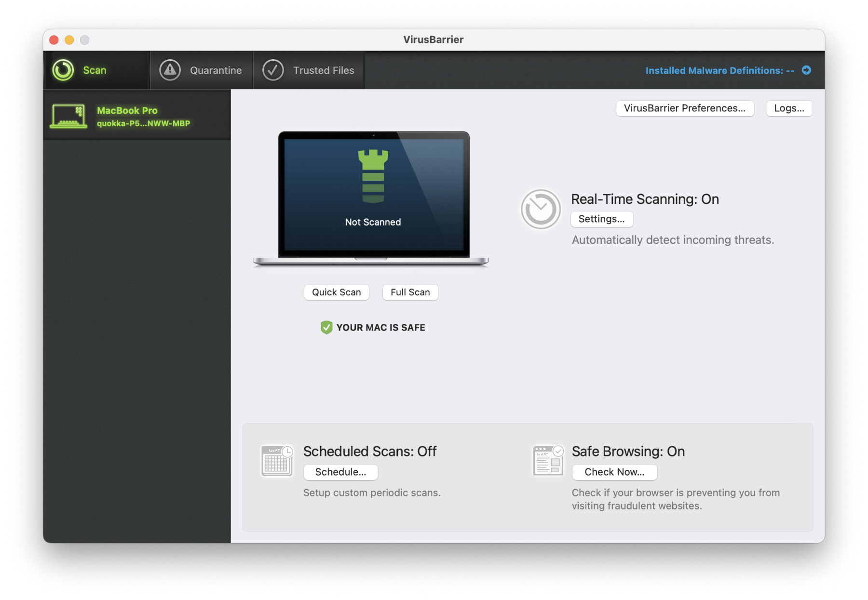The height and width of the screenshot is (600, 868).
Task: Click the Real-Time Scanning clock icon
Action: click(540, 209)
